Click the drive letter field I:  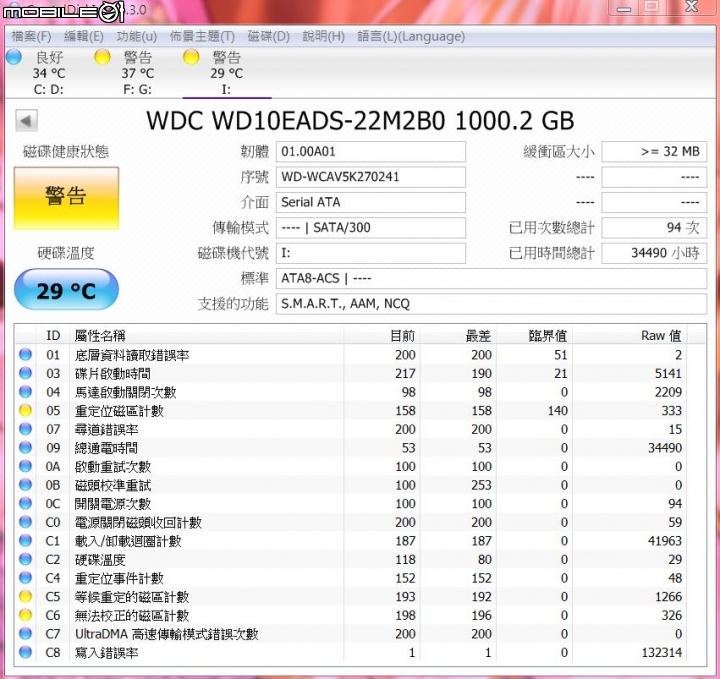pos(371,253)
